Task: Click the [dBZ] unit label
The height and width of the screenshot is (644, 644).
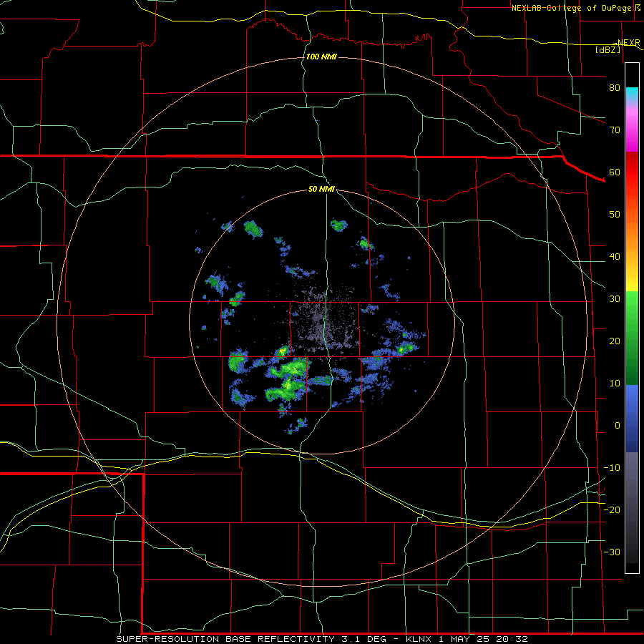Action: pos(608,49)
